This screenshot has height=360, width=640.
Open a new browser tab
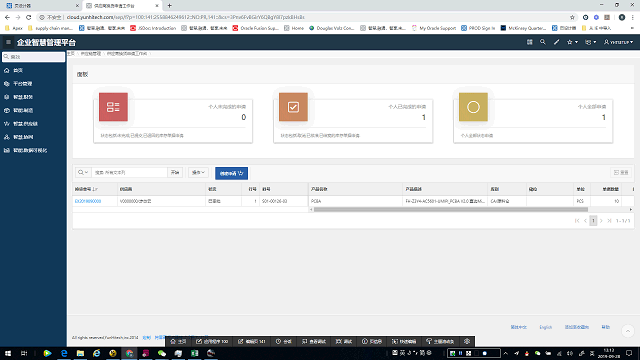coord(169,6)
